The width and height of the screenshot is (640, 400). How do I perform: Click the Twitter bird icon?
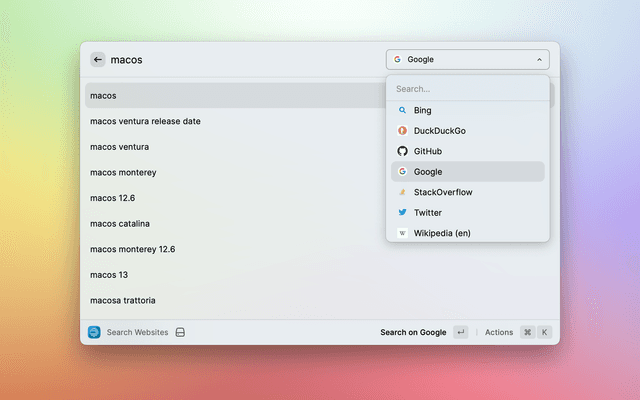click(402, 212)
